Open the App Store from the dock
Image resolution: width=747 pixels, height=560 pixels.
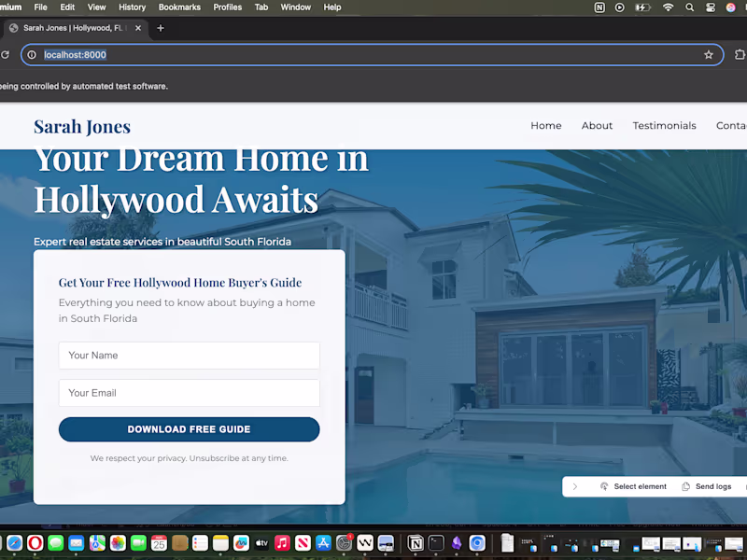click(324, 542)
